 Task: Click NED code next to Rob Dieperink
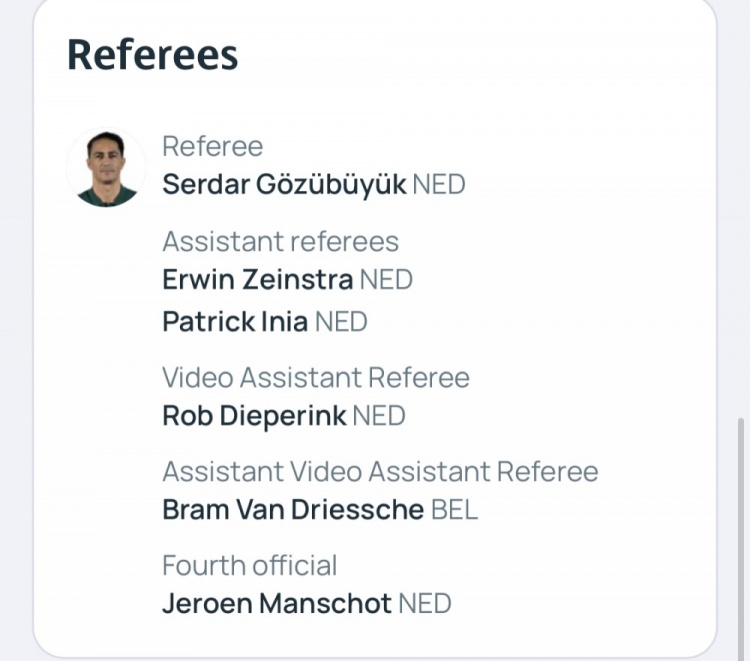379,416
